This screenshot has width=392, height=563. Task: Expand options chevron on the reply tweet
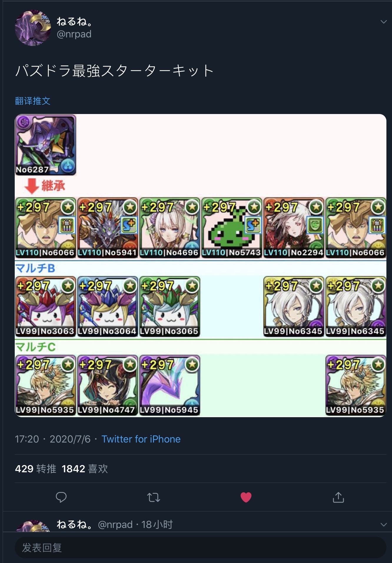[x=383, y=524]
